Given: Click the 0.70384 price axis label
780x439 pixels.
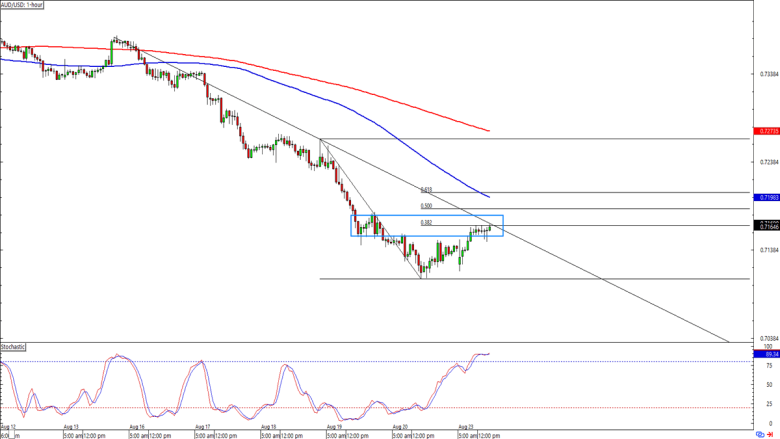Looking at the screenshot, I should 769,338.
